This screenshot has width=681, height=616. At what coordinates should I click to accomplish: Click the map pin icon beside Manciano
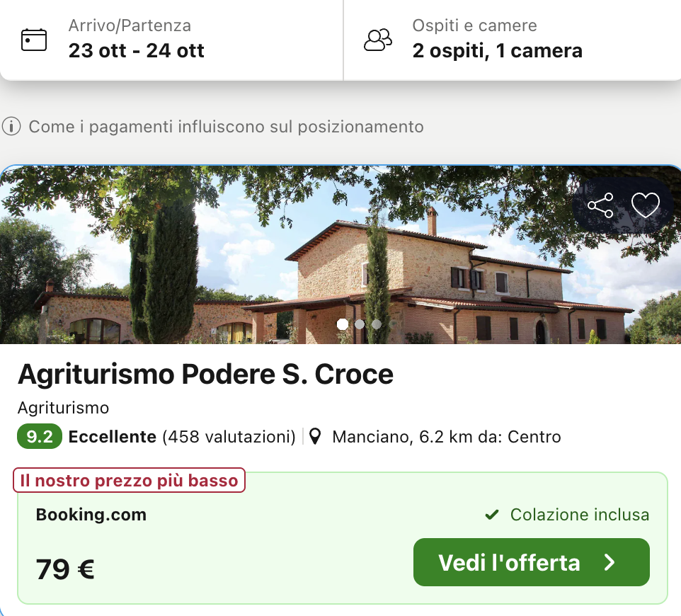point(316,437)
